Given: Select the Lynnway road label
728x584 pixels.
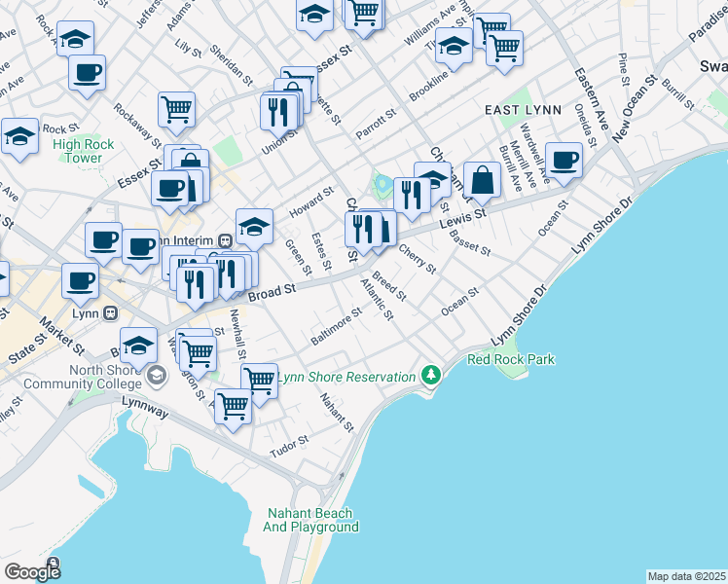Looking at the screenshot, I should click(x=145, y=407).
